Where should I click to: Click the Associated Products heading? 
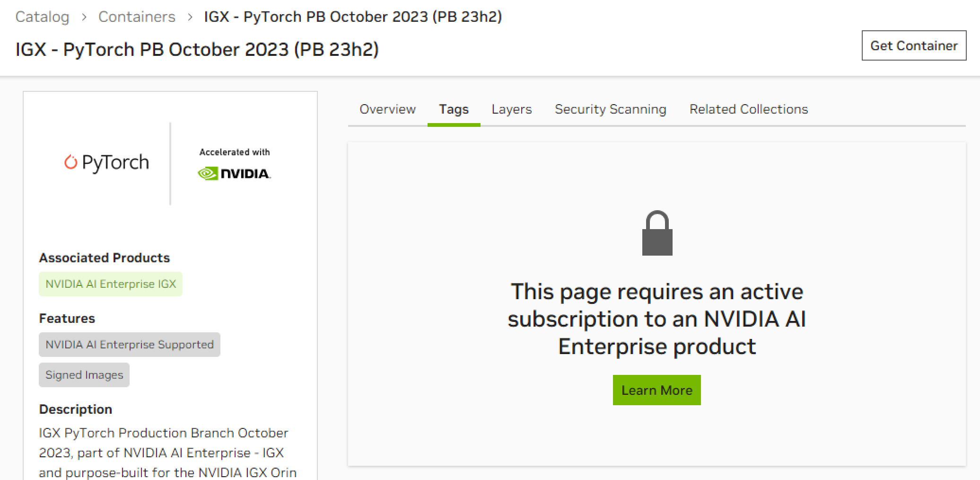pos(105,258)
